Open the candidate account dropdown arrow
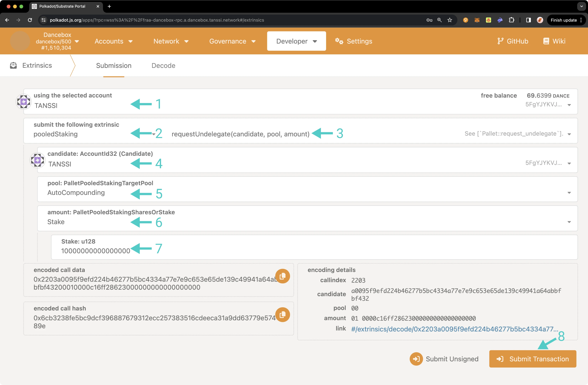Viewport: 588px width, 385px height. (x=569, y=163)
